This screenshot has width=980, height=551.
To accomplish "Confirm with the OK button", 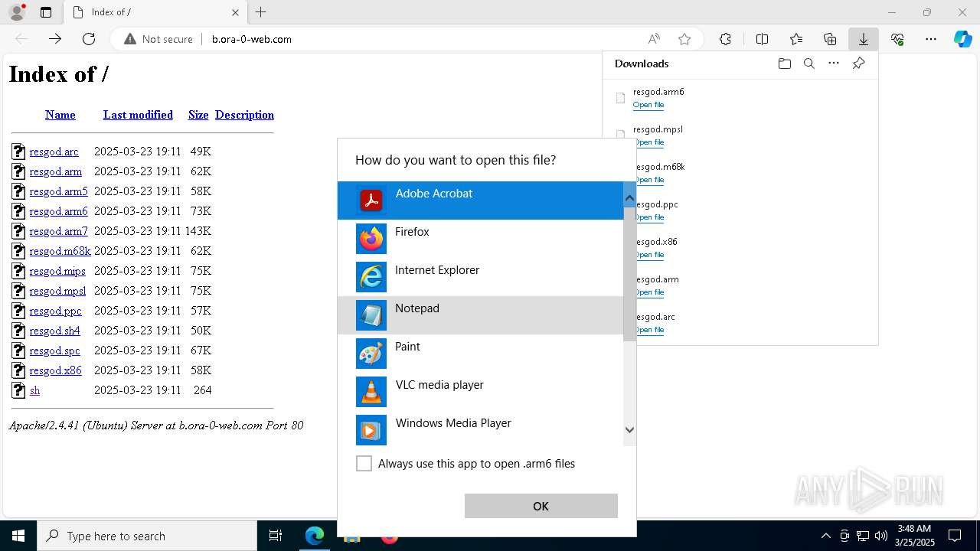I will pos(541,506).
